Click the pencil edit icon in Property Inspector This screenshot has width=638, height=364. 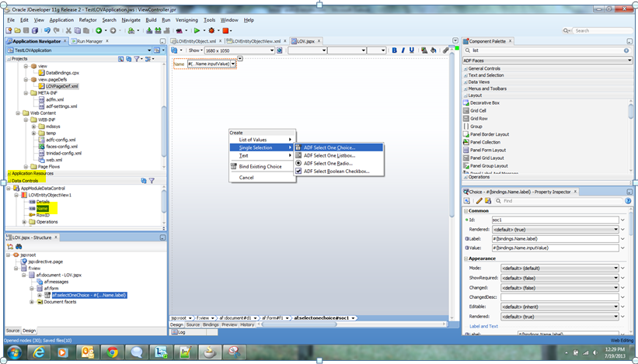coord(479,201)
